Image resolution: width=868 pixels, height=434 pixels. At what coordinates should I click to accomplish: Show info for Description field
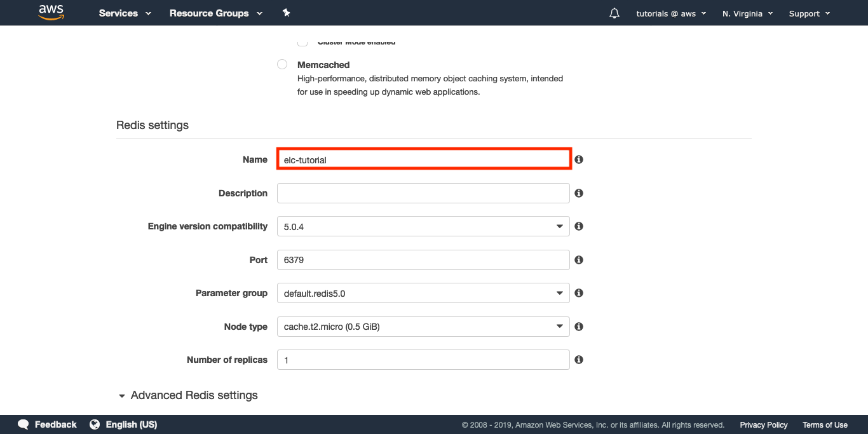click(579, 193)
